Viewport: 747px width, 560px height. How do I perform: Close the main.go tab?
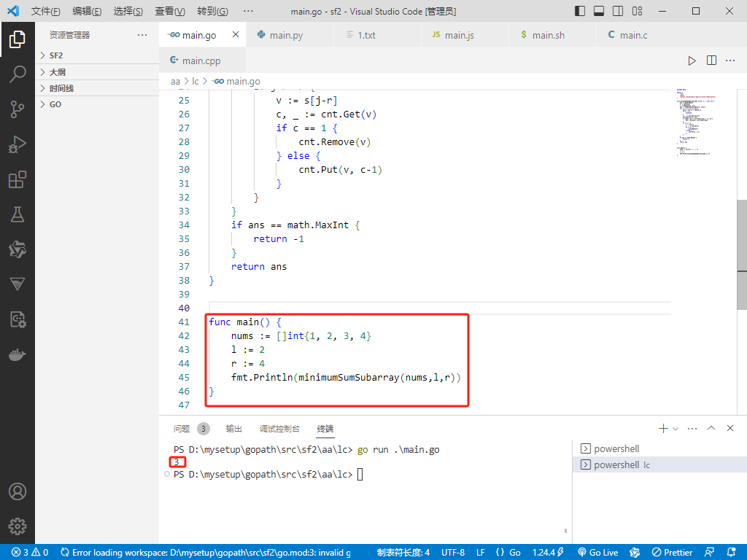click(x=236, y=34)
